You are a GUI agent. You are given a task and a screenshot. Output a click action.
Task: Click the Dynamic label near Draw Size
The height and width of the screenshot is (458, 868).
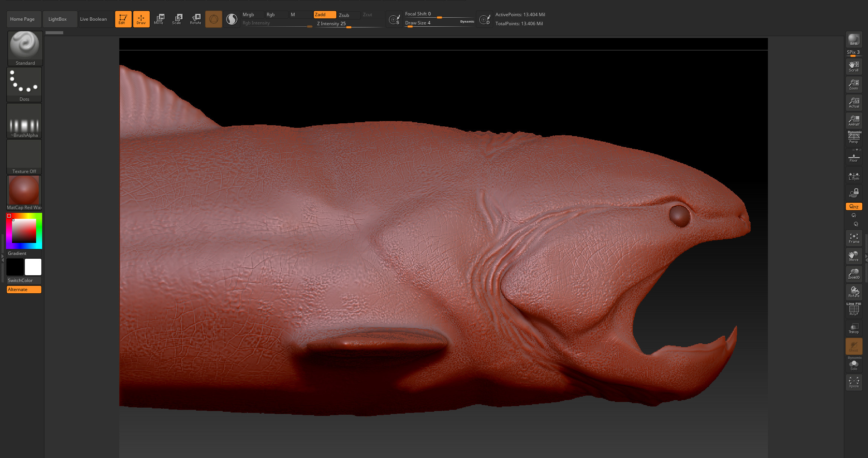[x=467, y=22]
